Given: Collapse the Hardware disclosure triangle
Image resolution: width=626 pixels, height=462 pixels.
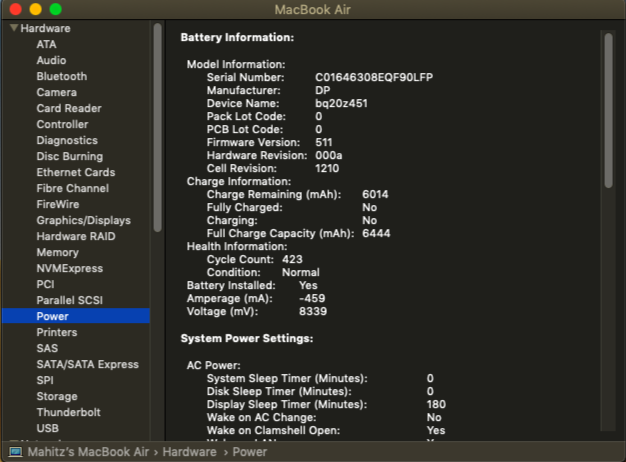Looking at the screenshot, I should tap(14, 28).
